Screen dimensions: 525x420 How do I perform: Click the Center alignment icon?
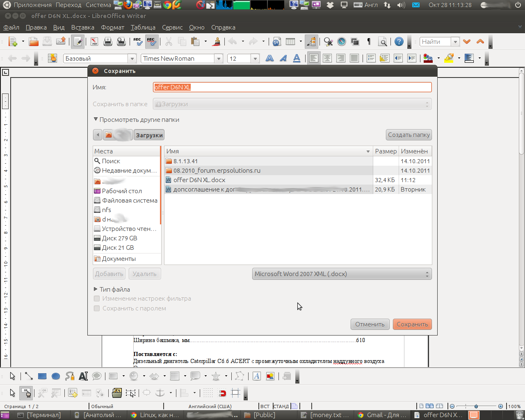click(327, 58)
